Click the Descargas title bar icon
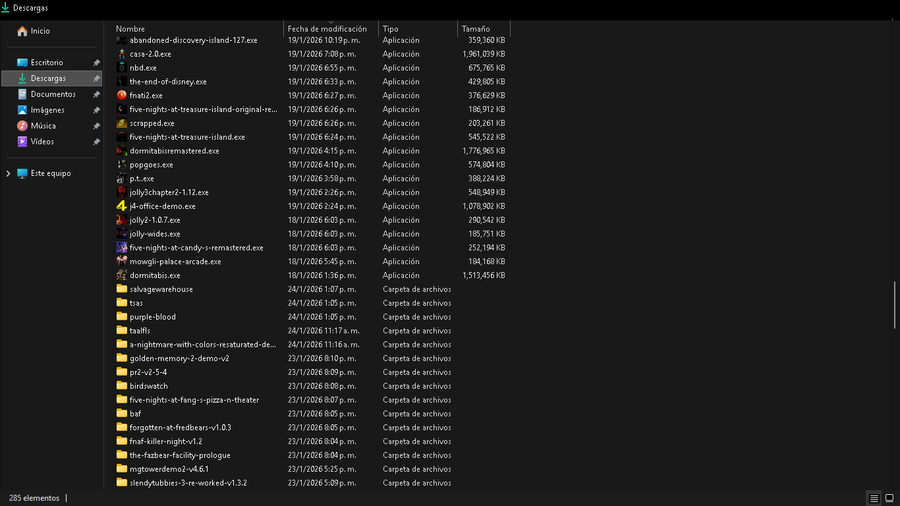 point(5,7)
